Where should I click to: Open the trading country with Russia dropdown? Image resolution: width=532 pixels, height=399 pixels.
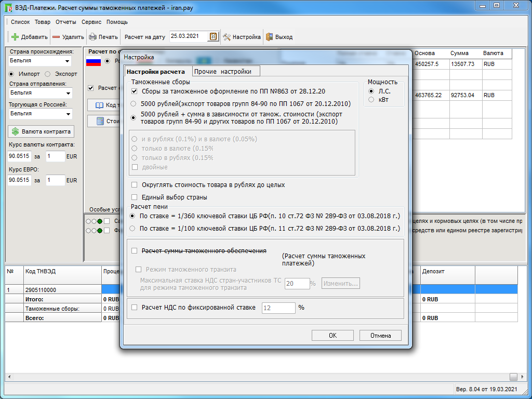[x=68, y=114]
